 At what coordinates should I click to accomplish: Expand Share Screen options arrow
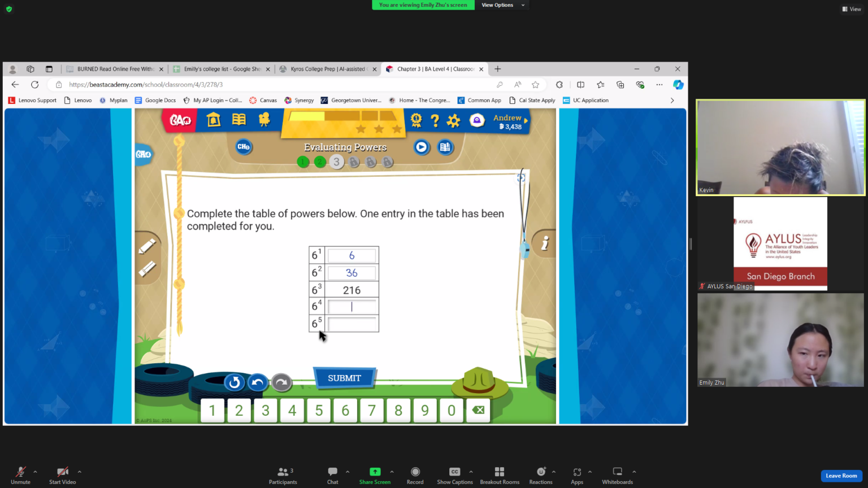392,472
